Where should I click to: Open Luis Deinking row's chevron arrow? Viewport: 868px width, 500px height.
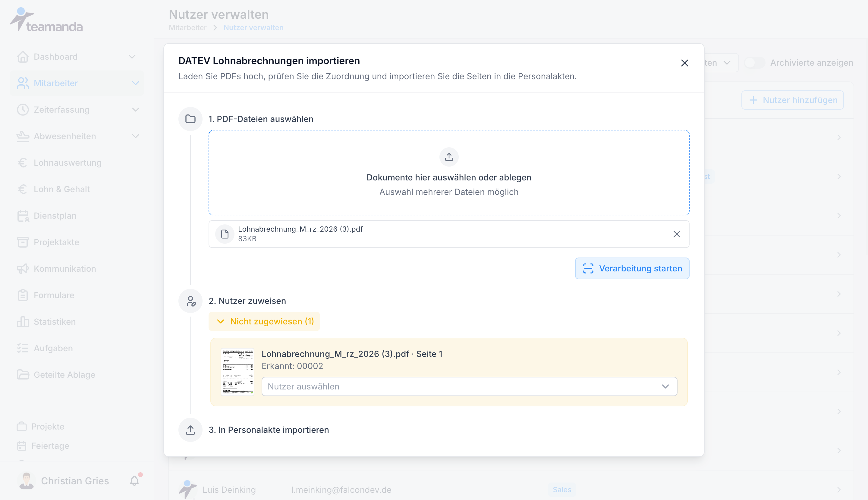coord(839,490)
